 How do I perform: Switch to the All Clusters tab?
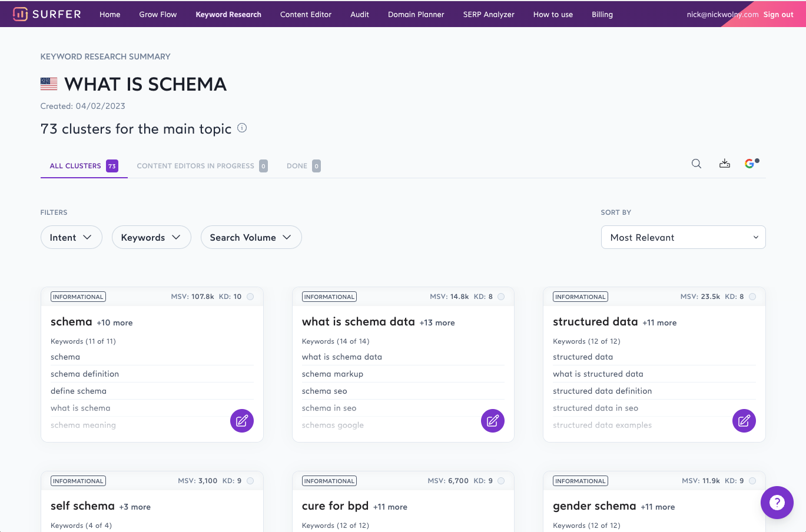84,166
